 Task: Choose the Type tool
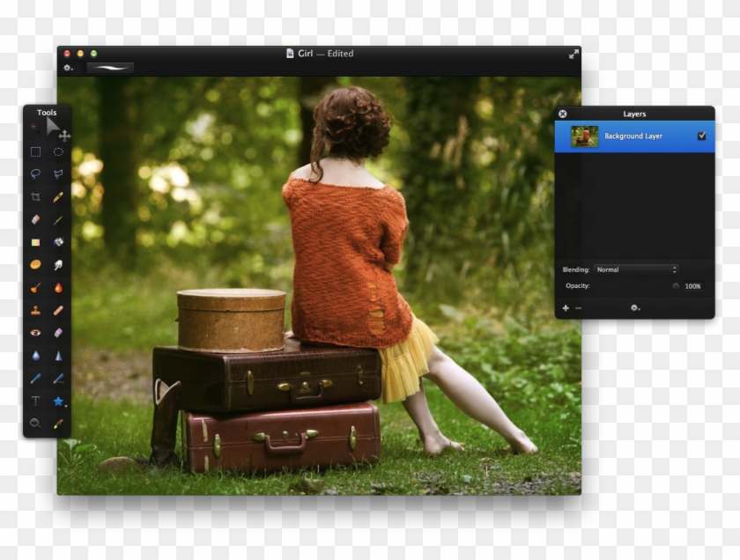[35, 401]
